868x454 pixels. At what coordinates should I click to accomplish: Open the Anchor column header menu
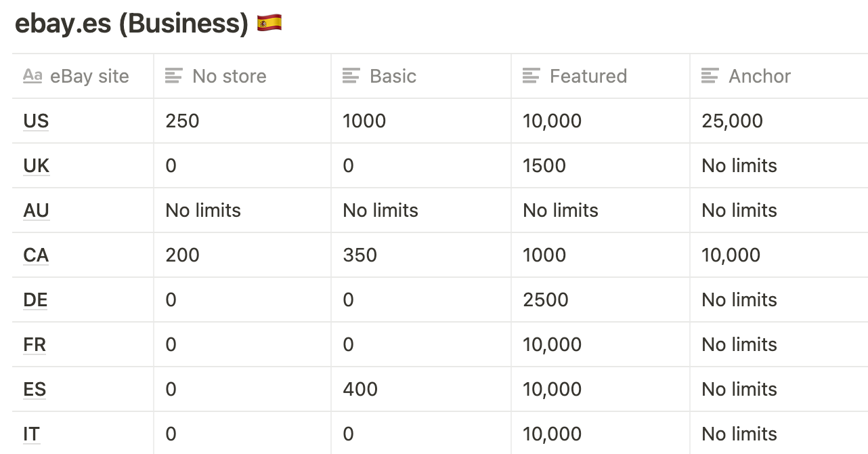coord(779,76)
